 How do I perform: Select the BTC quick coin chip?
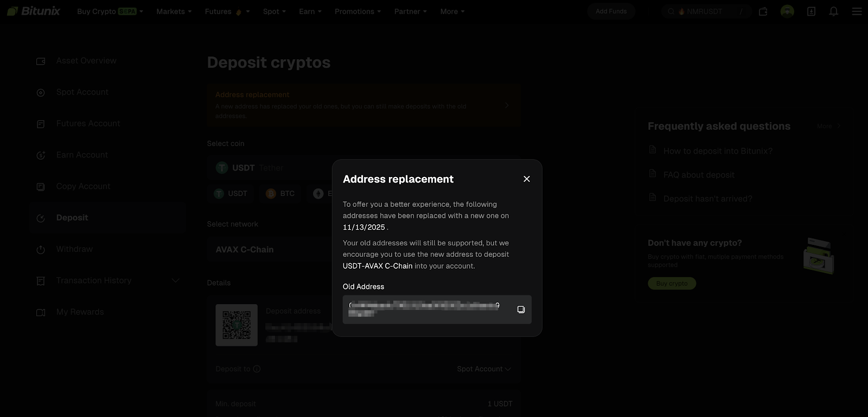click(280, 194)
